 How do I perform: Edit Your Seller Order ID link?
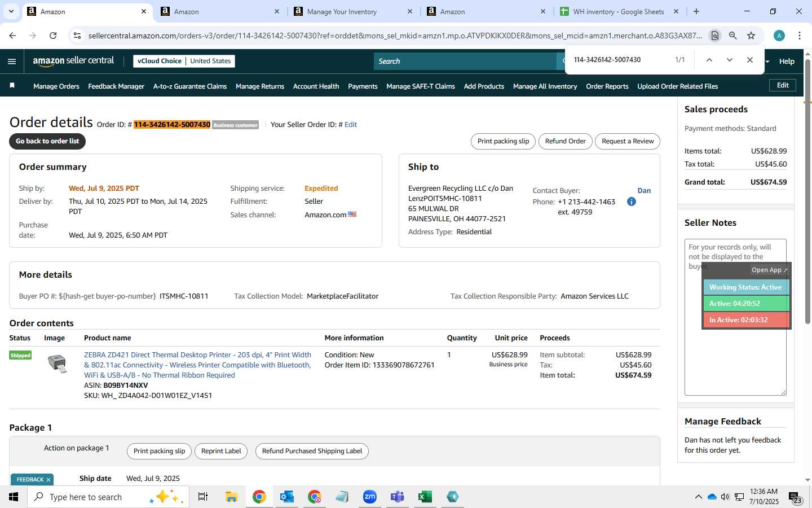click(x=351, y=125)
